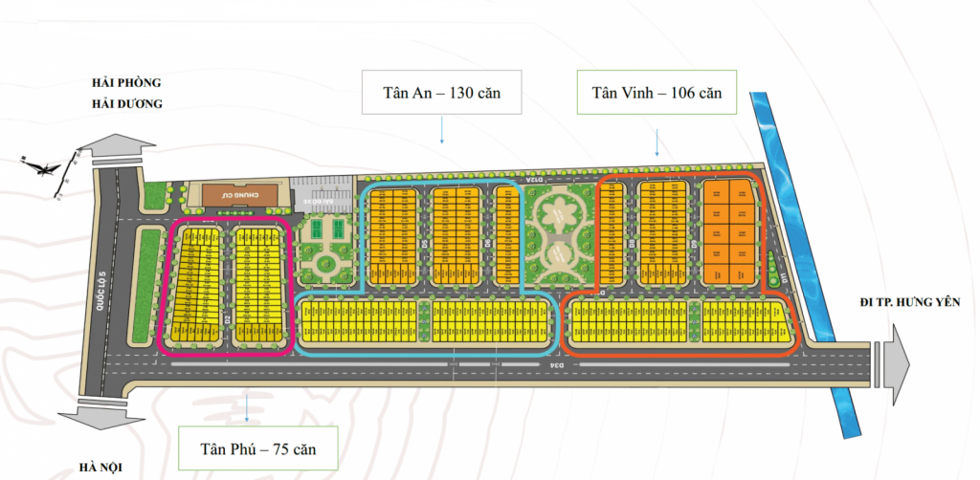
Task: Click the green tennis courts
Action: [329, 230]
